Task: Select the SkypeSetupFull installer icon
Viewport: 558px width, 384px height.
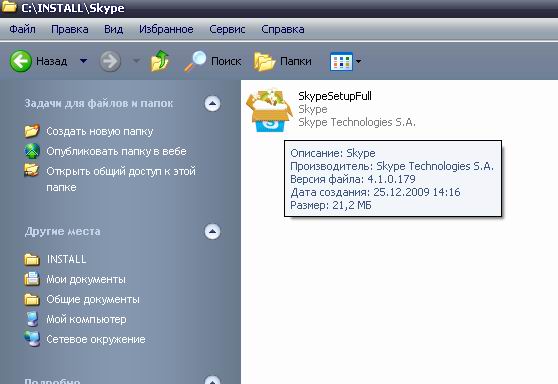Action: [x=269, y=110]
